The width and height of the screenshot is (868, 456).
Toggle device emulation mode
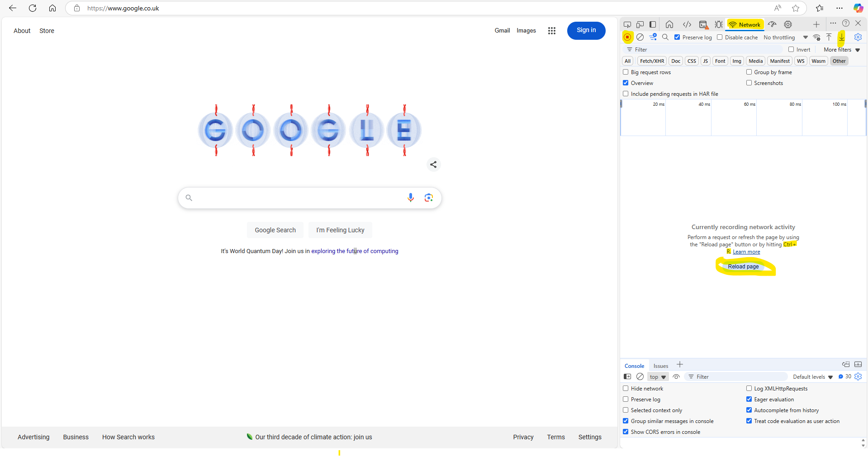tap(640, 24)
